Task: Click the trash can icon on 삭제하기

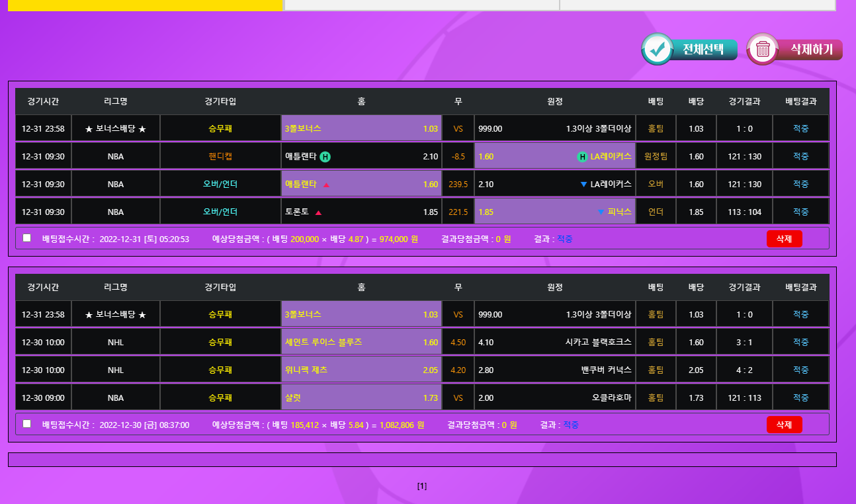Action: [763, 50]
